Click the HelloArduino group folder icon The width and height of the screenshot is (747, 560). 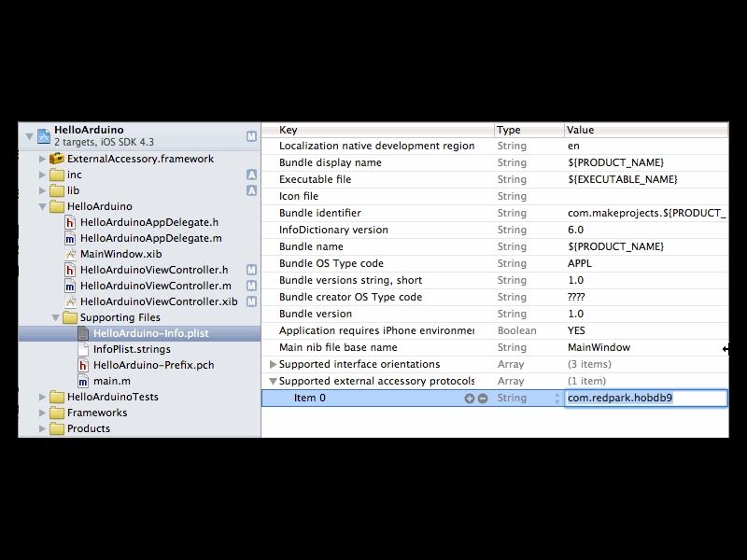[57, 206]
